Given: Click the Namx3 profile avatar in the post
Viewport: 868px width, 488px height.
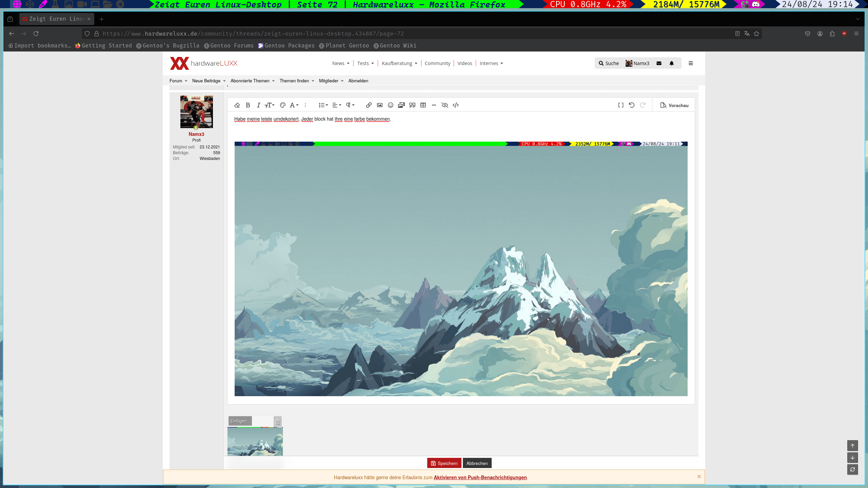Looking at the screenshot, I should (x=197, y=112).
